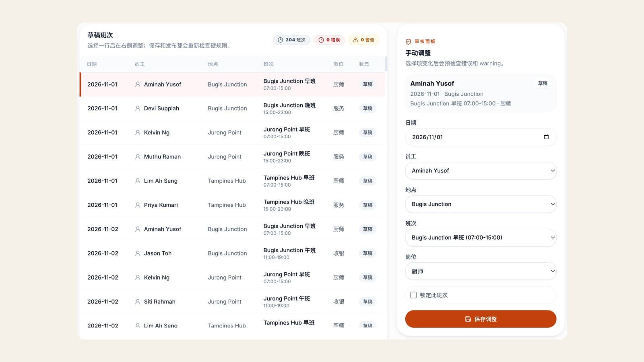This screenshot has height=362, width=644.
Task: Click the person icon beside Siti Rahmah
Action: (x=138, y=301)
